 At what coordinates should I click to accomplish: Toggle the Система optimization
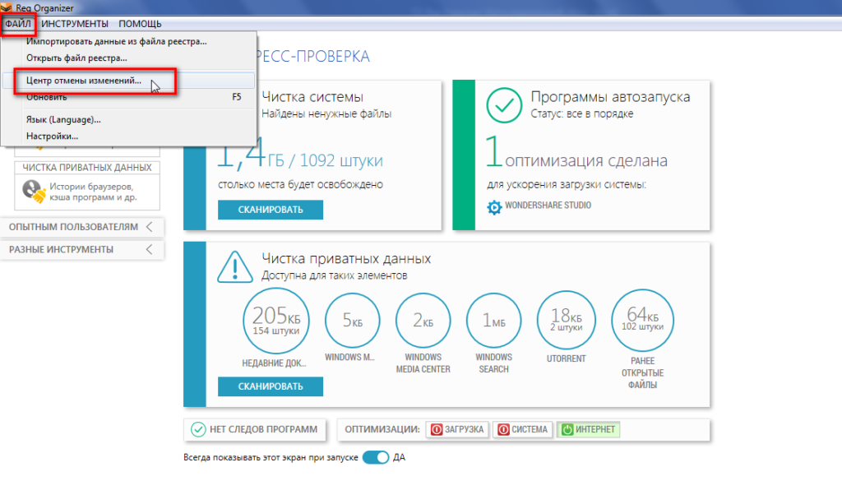[x=522, y=429]
